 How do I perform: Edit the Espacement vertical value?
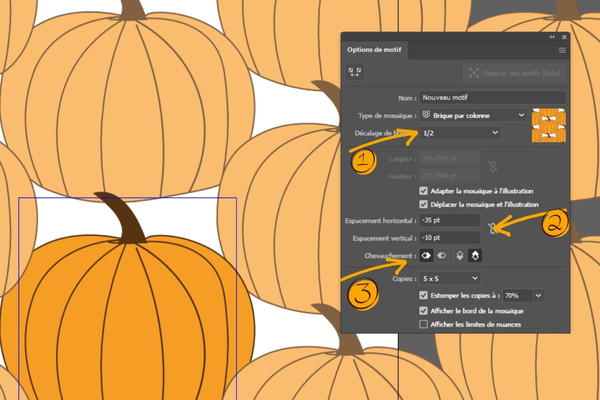[450, 238]
